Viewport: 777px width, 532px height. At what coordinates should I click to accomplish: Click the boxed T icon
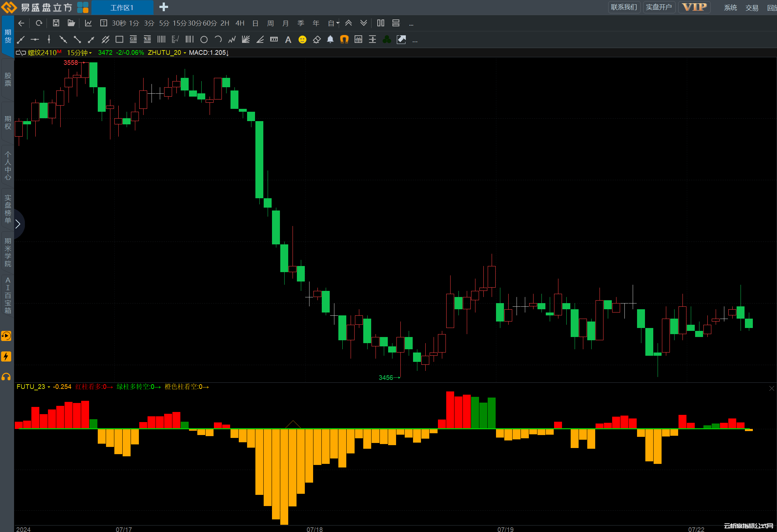tap(104, 23)
